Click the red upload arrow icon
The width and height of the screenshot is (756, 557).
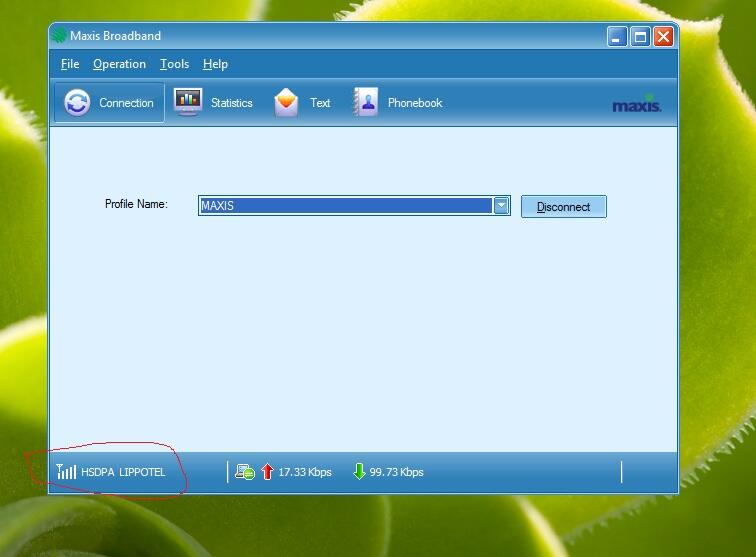click(x=267, y=471)
